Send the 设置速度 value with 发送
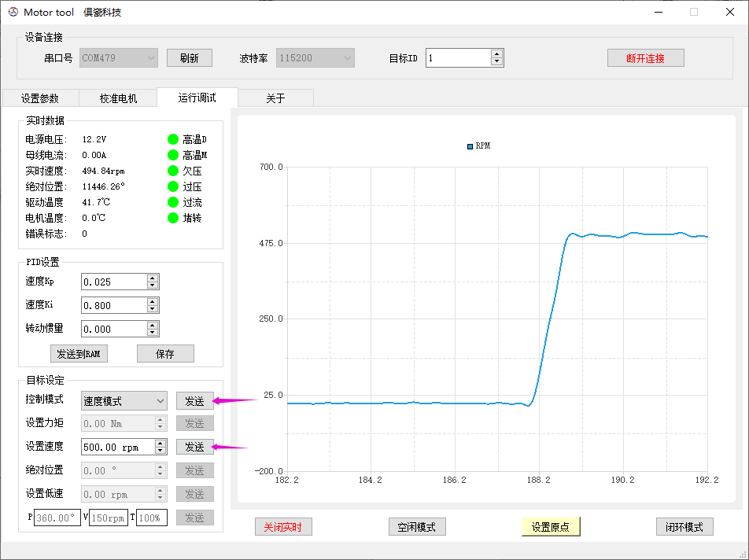 tap(194, 447)
